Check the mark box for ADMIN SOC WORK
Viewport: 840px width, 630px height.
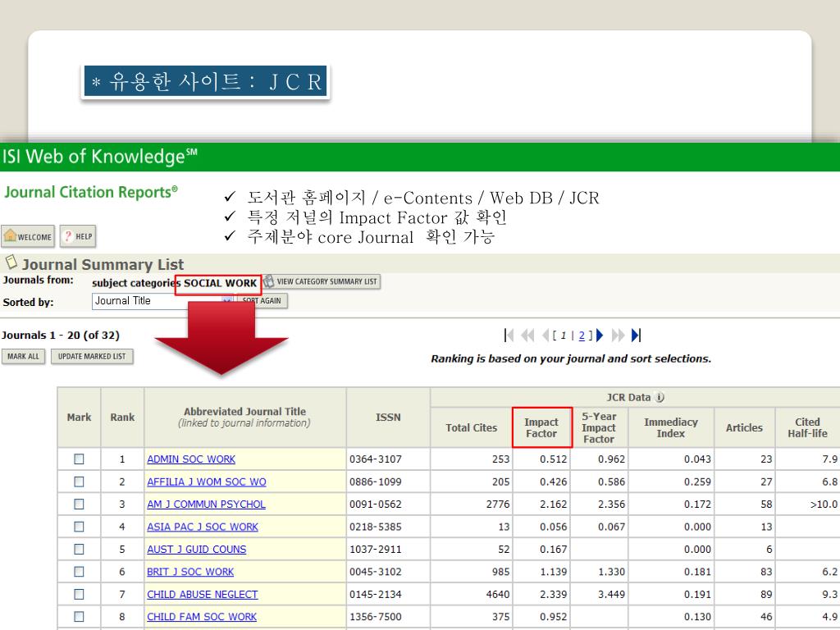tap(79, 459)
